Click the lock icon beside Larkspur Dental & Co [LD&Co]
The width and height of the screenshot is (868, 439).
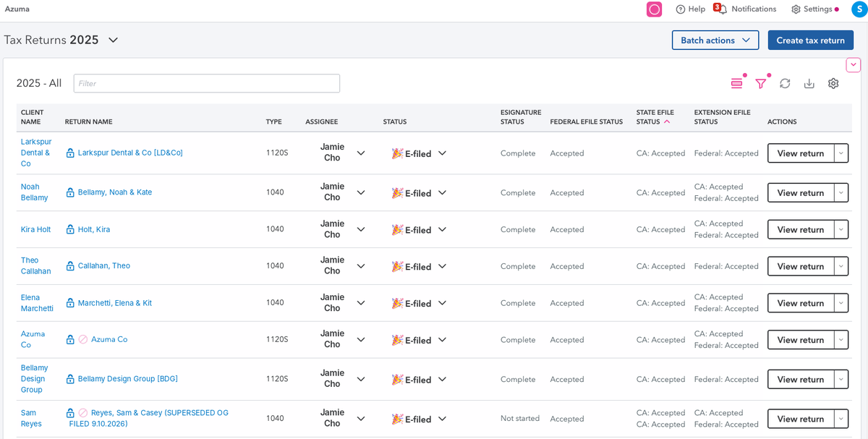tap(70, 153)
